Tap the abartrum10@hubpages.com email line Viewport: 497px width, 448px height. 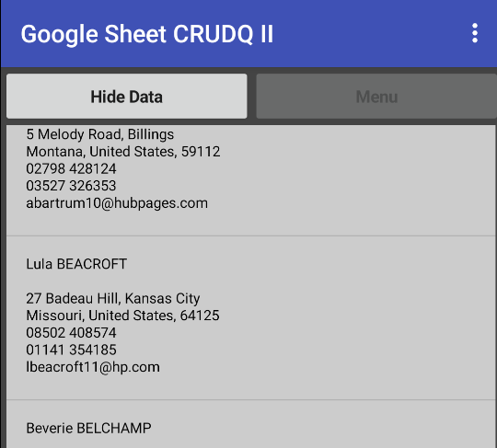(x=117, y=203)
